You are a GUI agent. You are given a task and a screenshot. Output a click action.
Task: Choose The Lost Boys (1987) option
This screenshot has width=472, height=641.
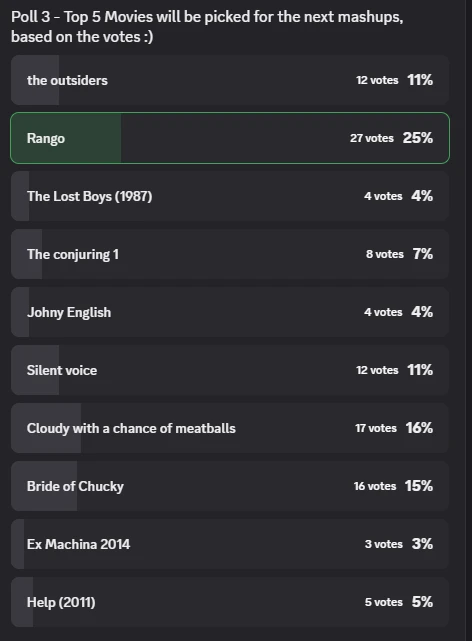point(230,196)
